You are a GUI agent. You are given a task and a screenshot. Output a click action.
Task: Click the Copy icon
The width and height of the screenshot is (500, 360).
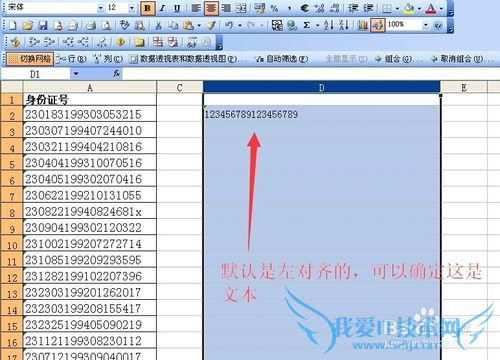coord(173,25)
